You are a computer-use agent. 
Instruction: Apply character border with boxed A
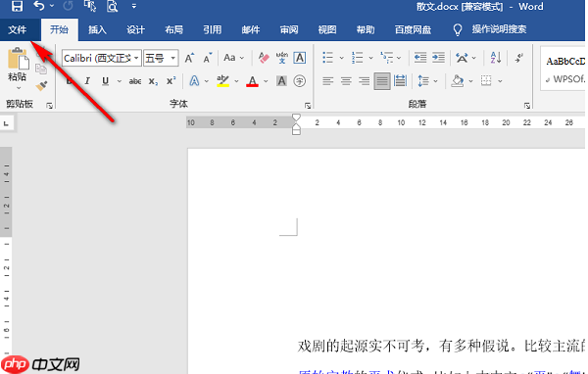coord(300,58)
